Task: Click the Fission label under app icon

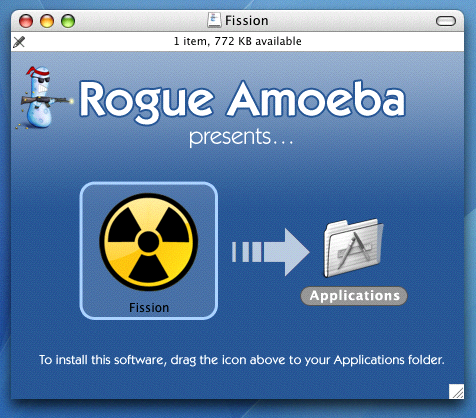Action: coord(149,307)
